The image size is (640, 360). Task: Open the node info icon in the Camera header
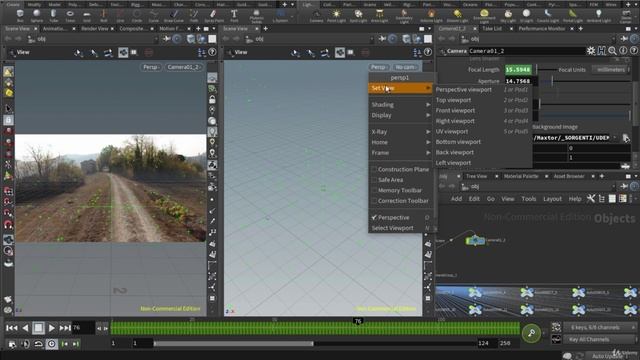coord(623,51)
